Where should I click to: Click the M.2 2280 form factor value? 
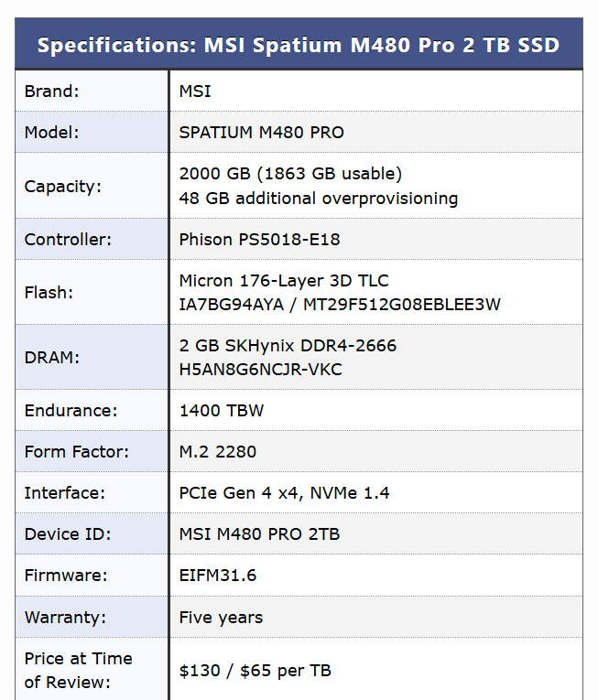(x=218, y=451)
